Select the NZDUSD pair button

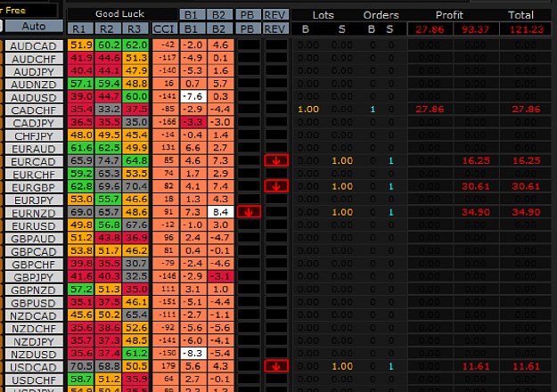[x=34, y=355]
